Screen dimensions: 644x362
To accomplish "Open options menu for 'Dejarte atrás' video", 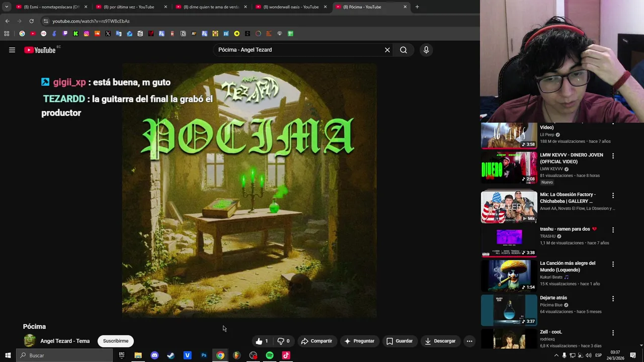I will point(613,299).
